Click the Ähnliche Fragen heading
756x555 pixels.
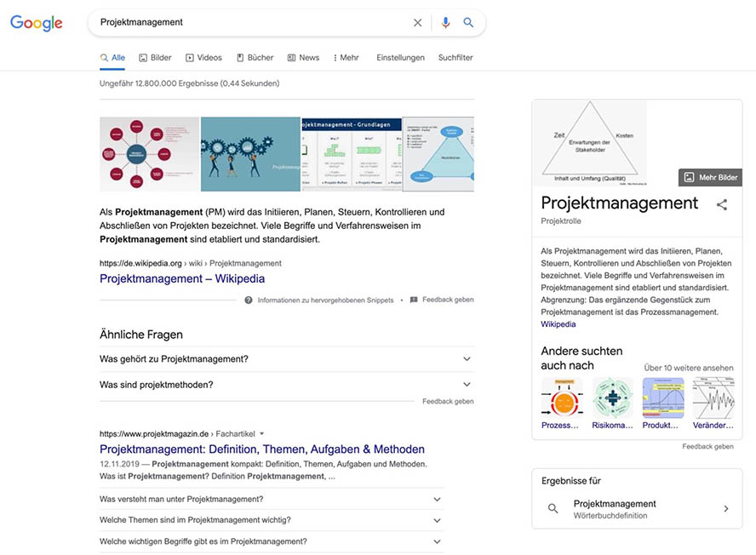(x=141, y=335)
